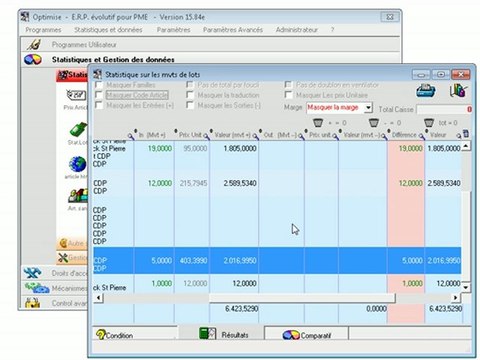Click the horizontal scrollbar right arrow

pyautogui.click(x=455, y=297)
